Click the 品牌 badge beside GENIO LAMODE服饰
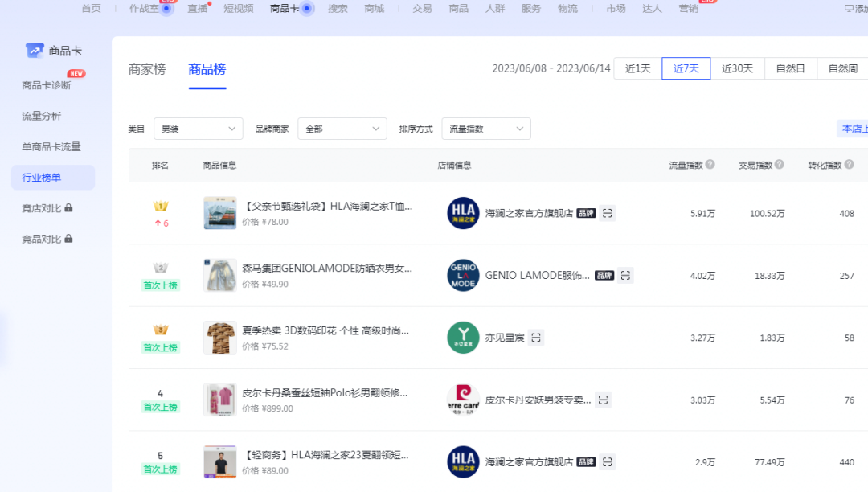The height and width of the screenshot is (492, 868). tap(604, 276)
